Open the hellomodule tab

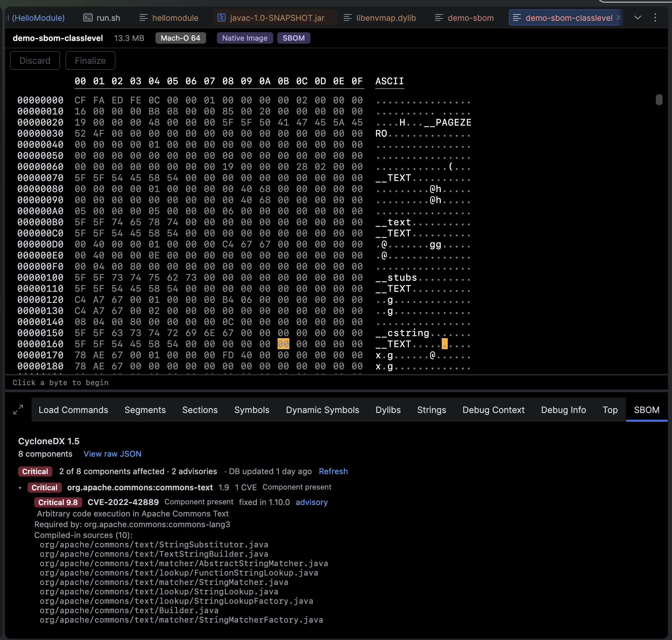(169, 18)
